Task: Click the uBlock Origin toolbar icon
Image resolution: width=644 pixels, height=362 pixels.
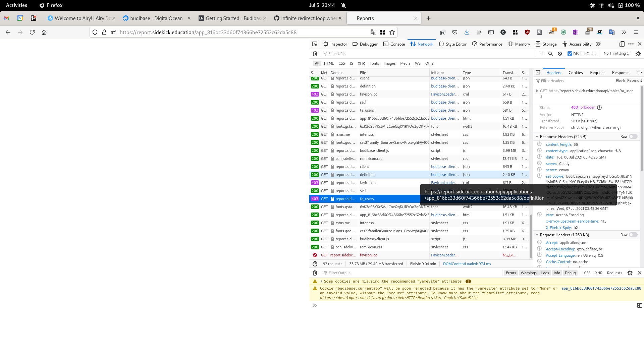Action: click(x=527, y=32)
